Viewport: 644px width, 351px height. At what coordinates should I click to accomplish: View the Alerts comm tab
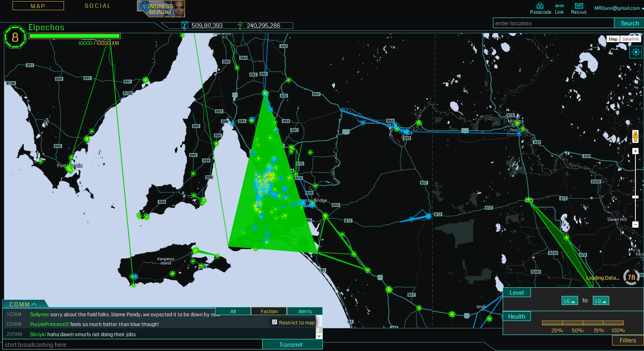[305, 311]
